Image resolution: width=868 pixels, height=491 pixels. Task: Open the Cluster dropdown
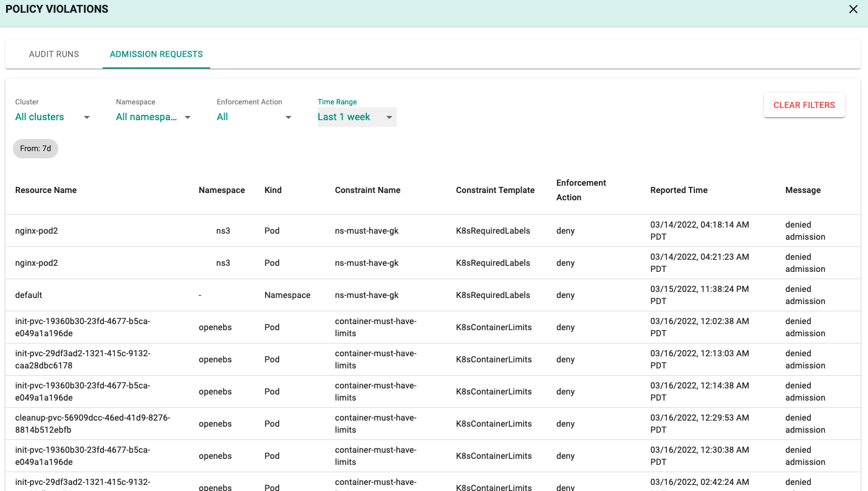click(53, 117)
